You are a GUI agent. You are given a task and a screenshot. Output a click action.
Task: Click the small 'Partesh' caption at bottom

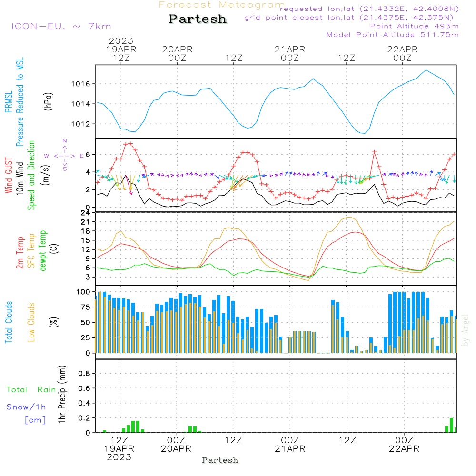pyautogui.click(x=220, y=460)
